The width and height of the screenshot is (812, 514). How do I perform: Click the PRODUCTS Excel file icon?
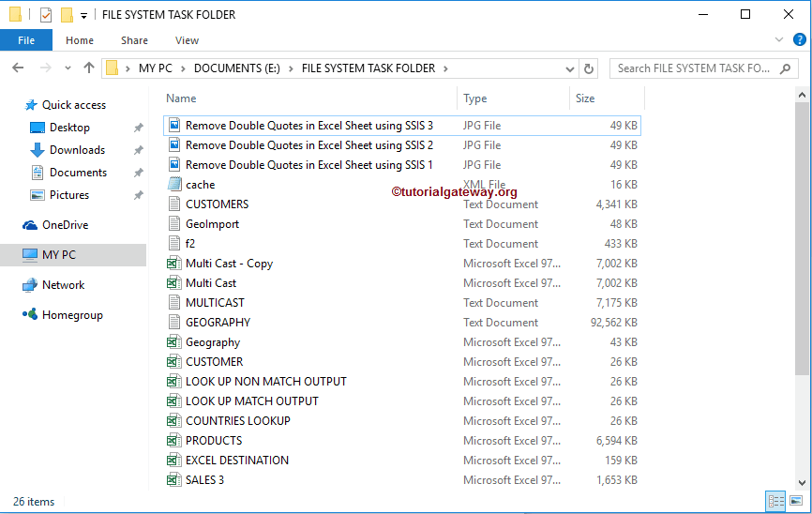click(173, 441)
